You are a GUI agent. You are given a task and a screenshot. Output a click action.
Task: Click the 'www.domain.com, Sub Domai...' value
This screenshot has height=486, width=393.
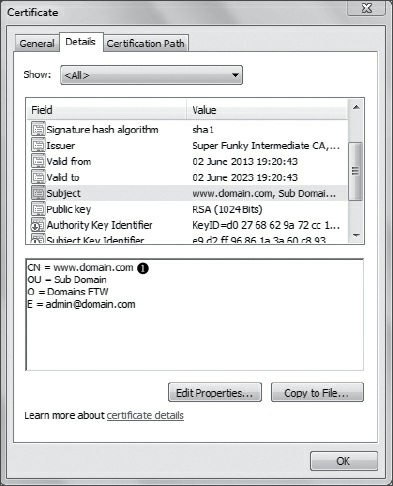point(264,194)
